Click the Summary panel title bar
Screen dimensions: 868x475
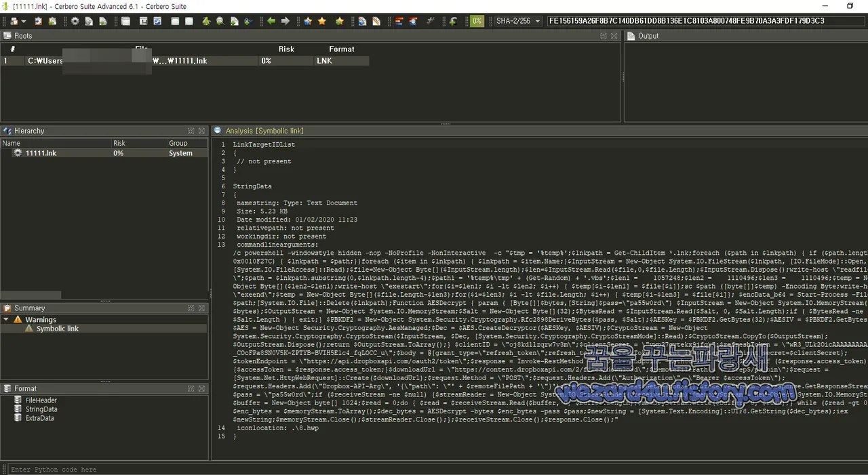pyautogui.click(x=104, y=308)
